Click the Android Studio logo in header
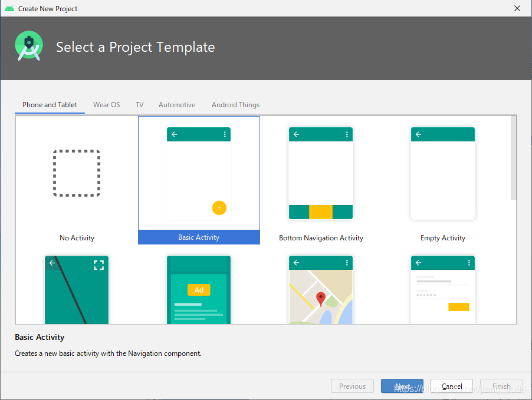Image resolution: width=532 pixels, height=400 pixels. pos(29,46)
